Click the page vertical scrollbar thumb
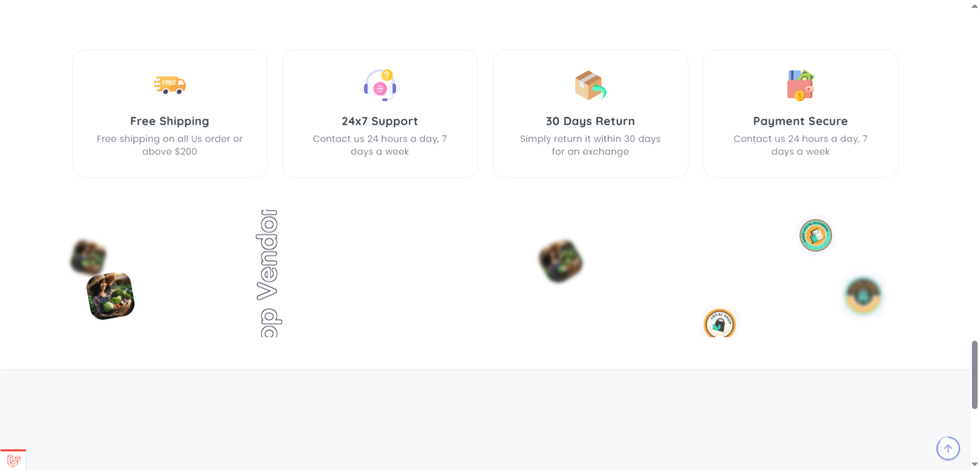The height and width of the screenshot is (470, 980). point(974,375)
